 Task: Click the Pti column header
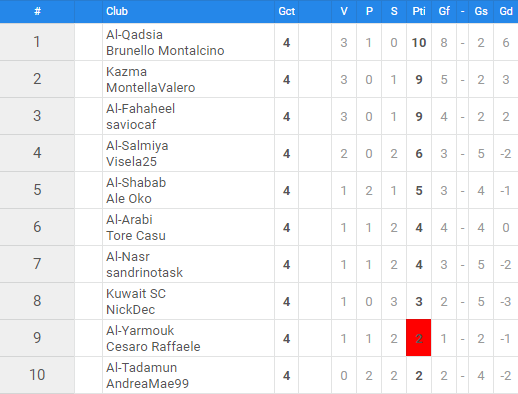point(419,11)
